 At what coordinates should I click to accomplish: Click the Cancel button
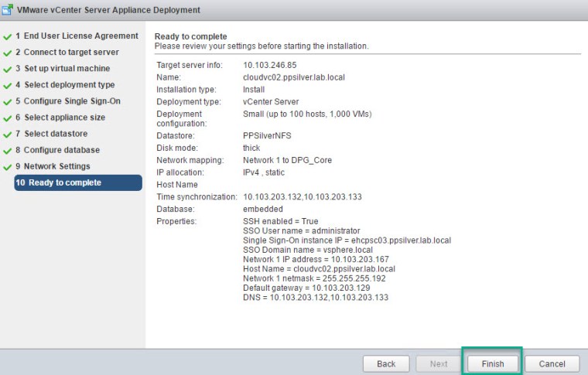pos(552,363)
